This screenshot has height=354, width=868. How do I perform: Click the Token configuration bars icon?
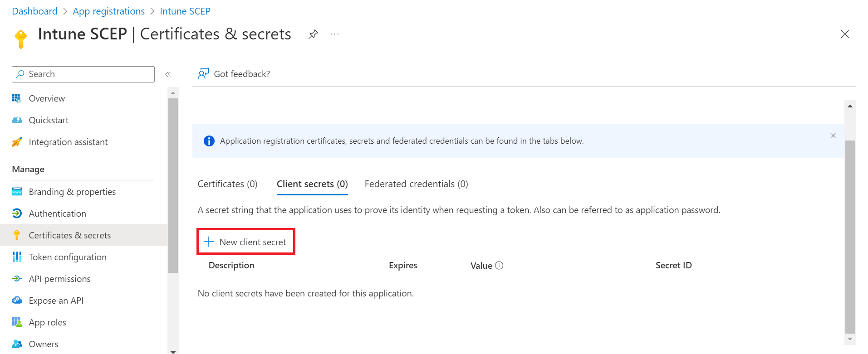17,257
